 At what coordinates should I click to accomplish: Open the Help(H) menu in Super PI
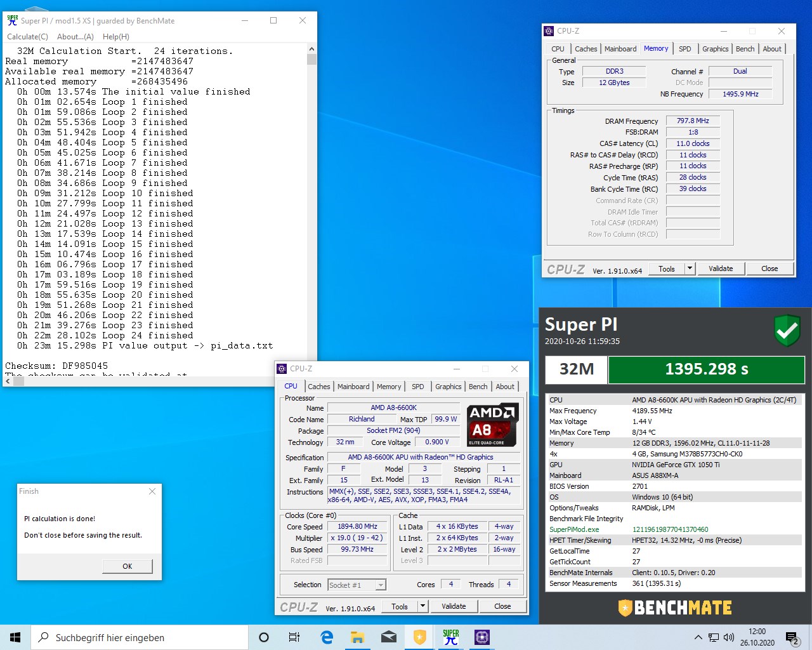point(116,37)
